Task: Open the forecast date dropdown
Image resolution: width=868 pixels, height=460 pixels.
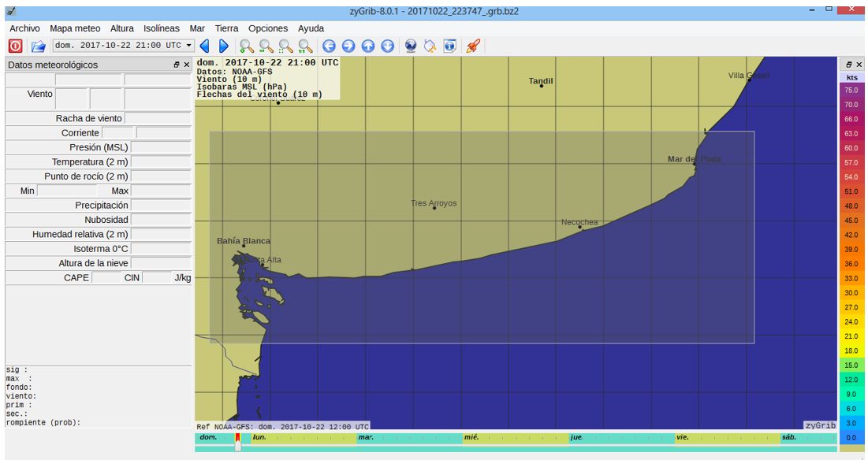Action: tap(124, 46)
